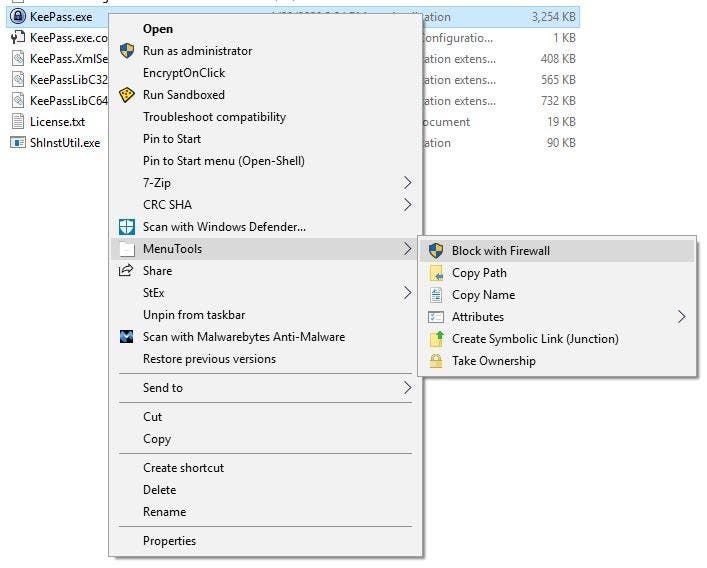Screen dimensions: 707x568
Task: Open the Send to entry
Action: tap(266, 388)
